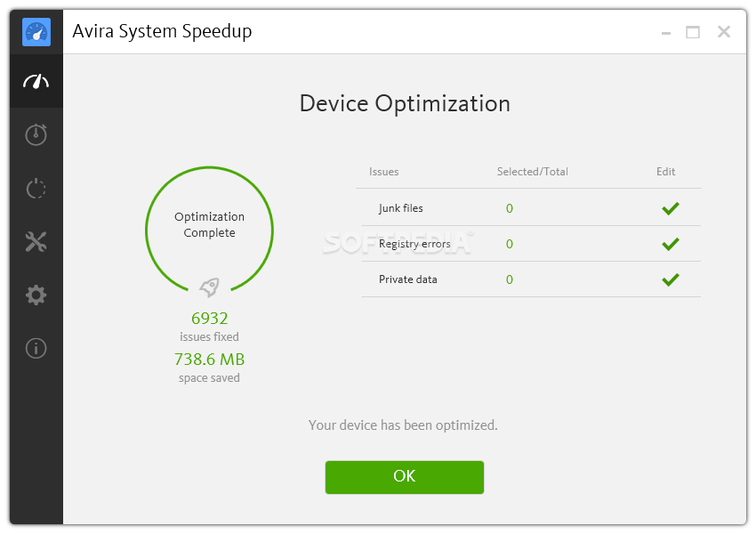Viewport: 756px width, 534px height.
Task: Click the rocket icon under Optimization Complete
Action: (x=210, y=287)
